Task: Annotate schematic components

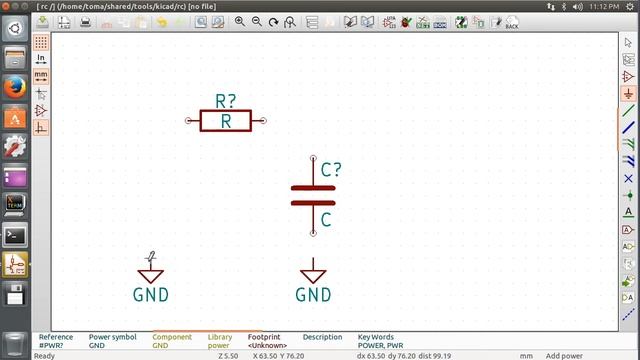Action: coord(389,22)
